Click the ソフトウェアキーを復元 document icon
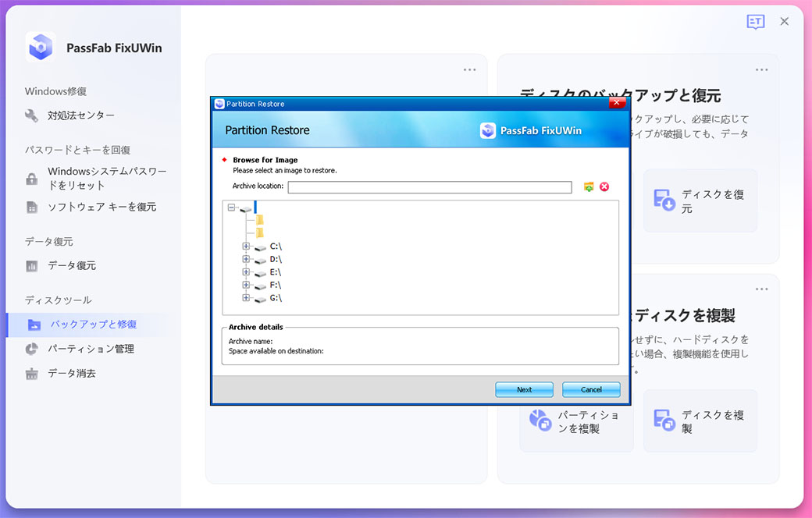Viewport: 812px width, 518px height. pos(31,207)
